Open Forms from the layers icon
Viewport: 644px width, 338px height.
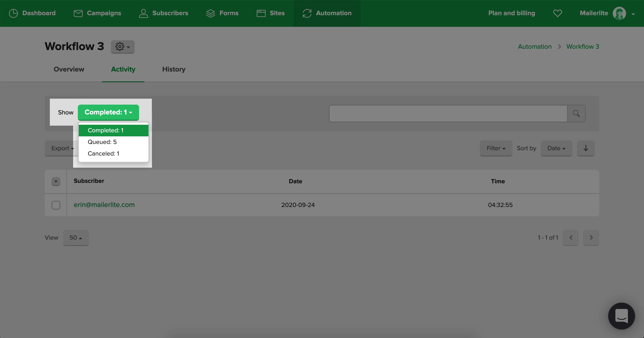210,13
